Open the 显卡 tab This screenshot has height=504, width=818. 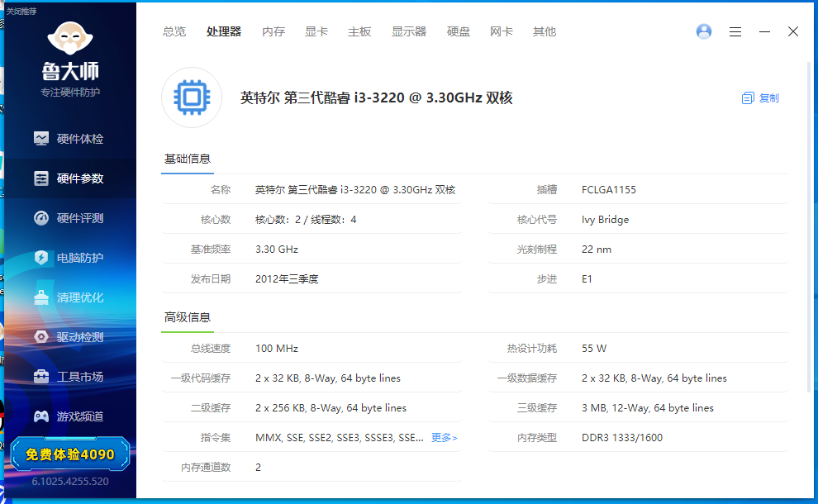click(316, 32)
